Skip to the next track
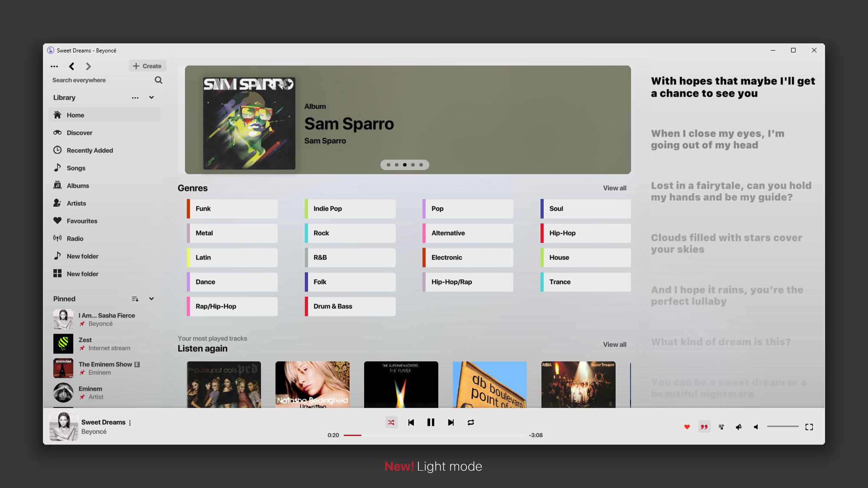868x488 pixels. click(451, 422)
